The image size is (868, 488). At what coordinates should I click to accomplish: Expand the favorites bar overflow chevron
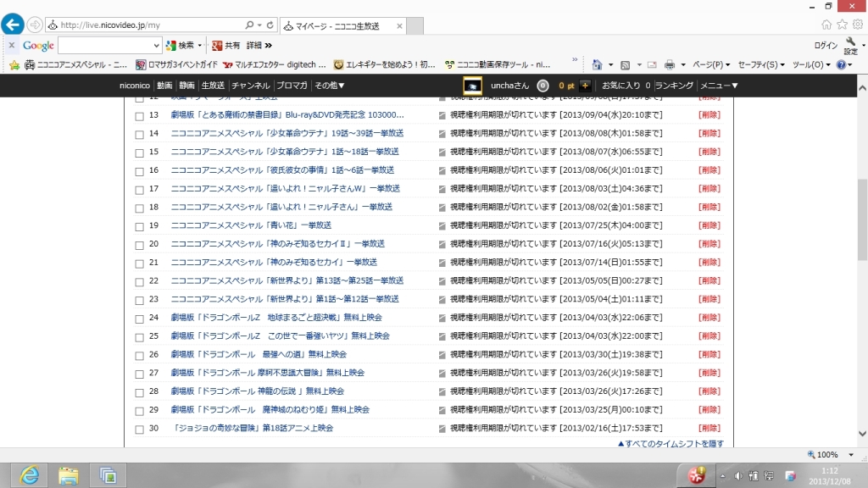575,59
